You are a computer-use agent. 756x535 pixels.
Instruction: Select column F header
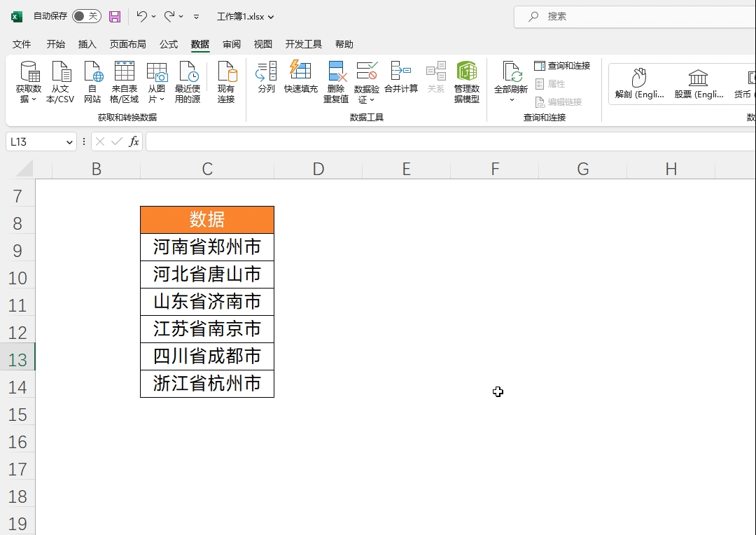(x=495, y=169)
